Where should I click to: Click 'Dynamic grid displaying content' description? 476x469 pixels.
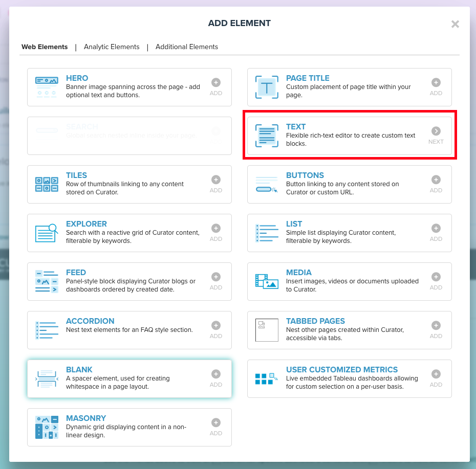pyautogui.click(x=126, y=431)
